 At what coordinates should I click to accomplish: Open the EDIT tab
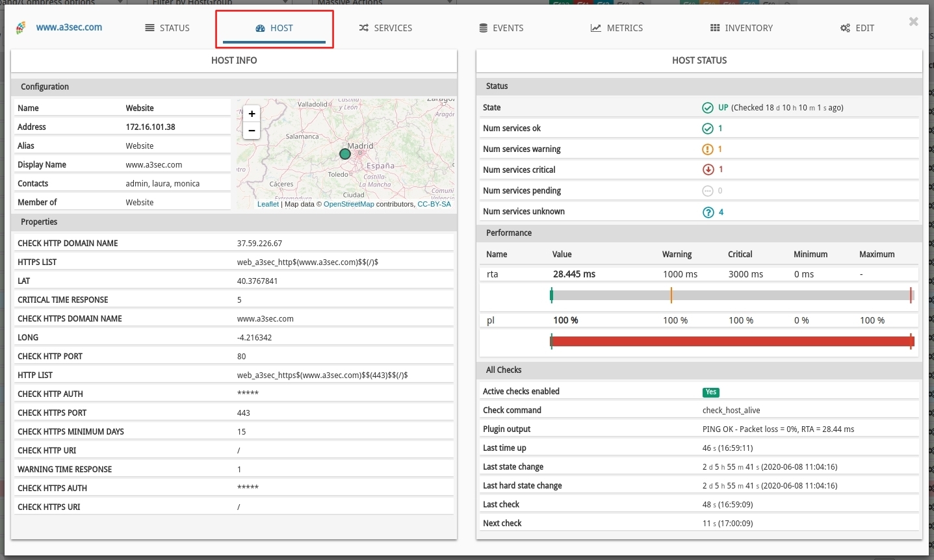coord(857,28)
